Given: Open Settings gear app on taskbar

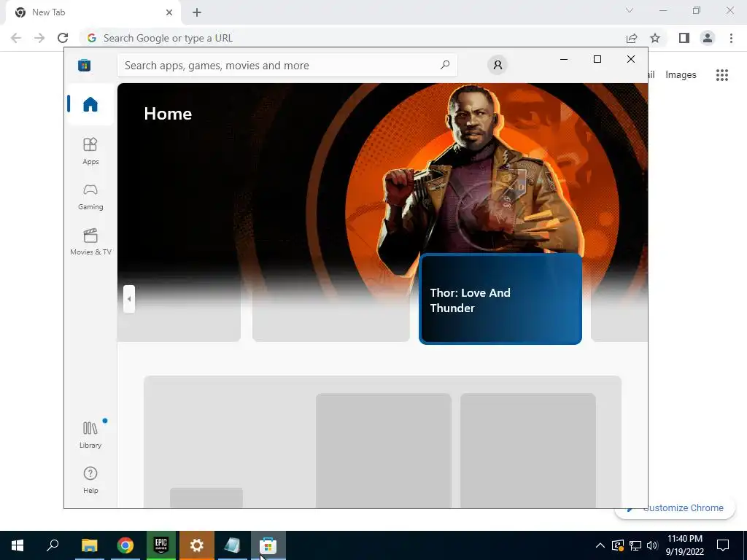Looking at the screenshot, I should pos(197,545).
